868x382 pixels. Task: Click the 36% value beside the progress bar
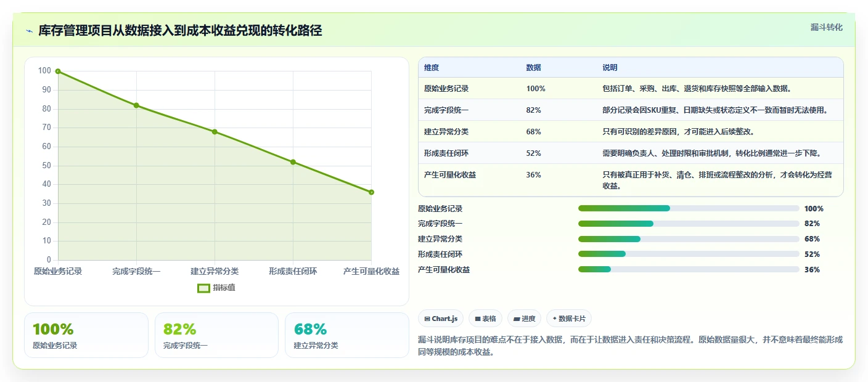click(x=812, y=270)
